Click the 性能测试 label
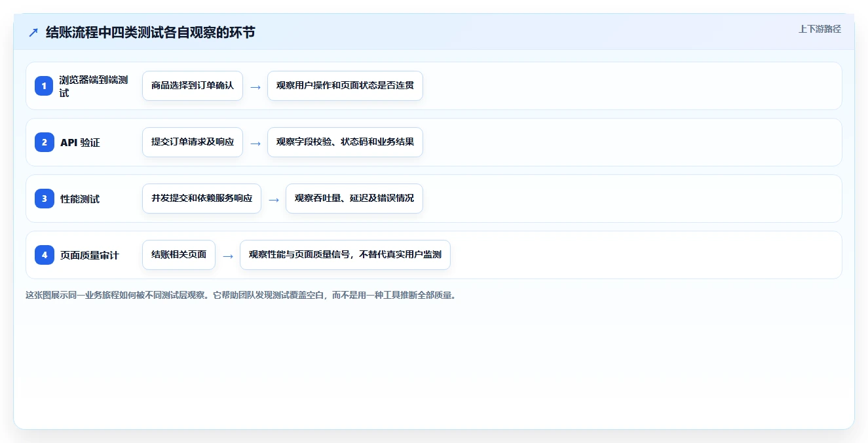 (80, 199)
